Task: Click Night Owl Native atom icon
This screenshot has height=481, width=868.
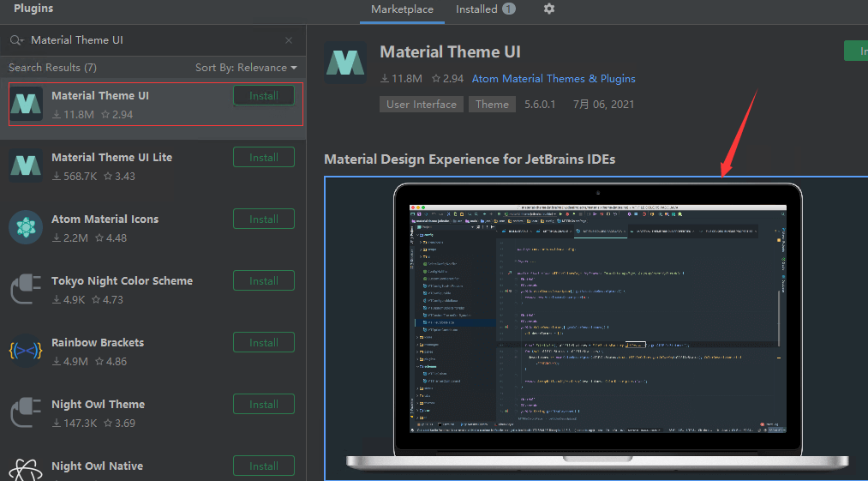Action: click(26, 470)
